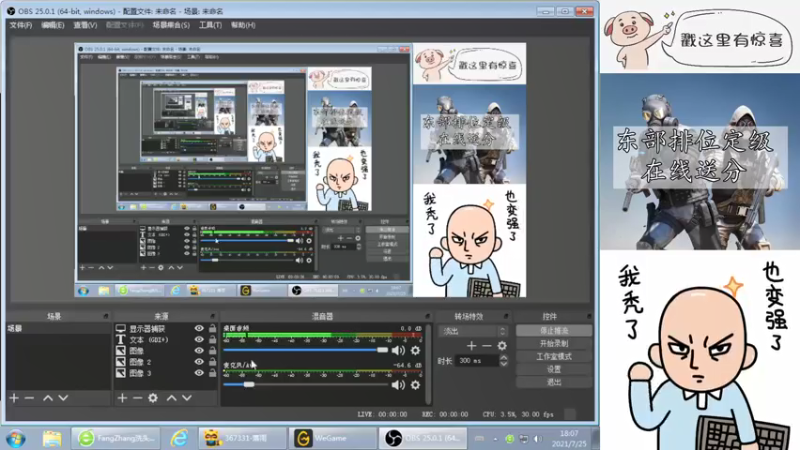This screenshot has width=800, height=450.
Task: Toggle lock on 图像 3 source
Action: pos(212,373)
